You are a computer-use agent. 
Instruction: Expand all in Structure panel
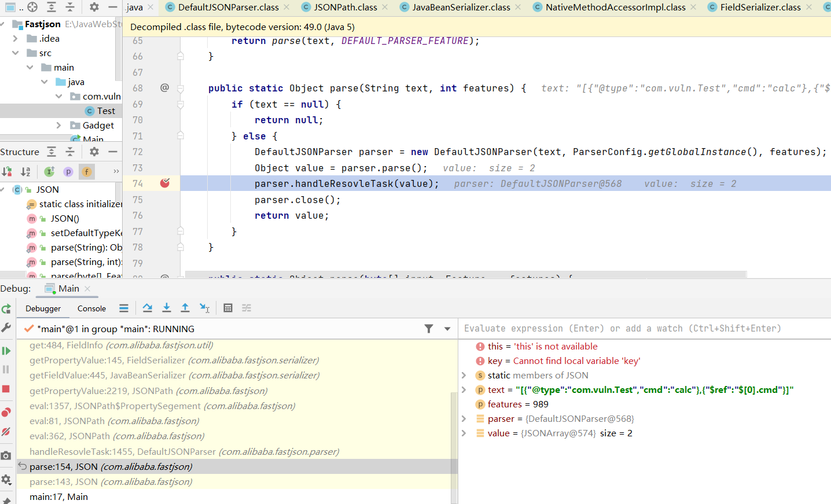click(x=52, y=152)
